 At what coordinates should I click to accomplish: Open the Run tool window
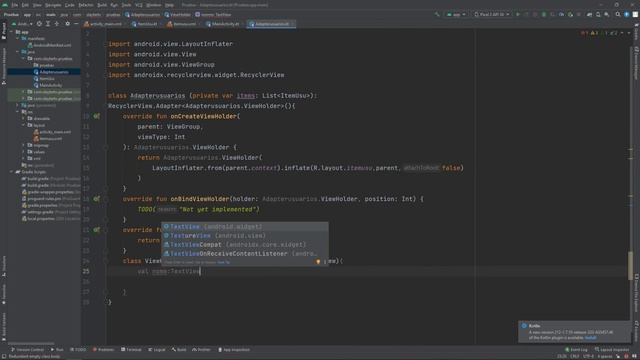pyautogui.click(x=57, y=350)
